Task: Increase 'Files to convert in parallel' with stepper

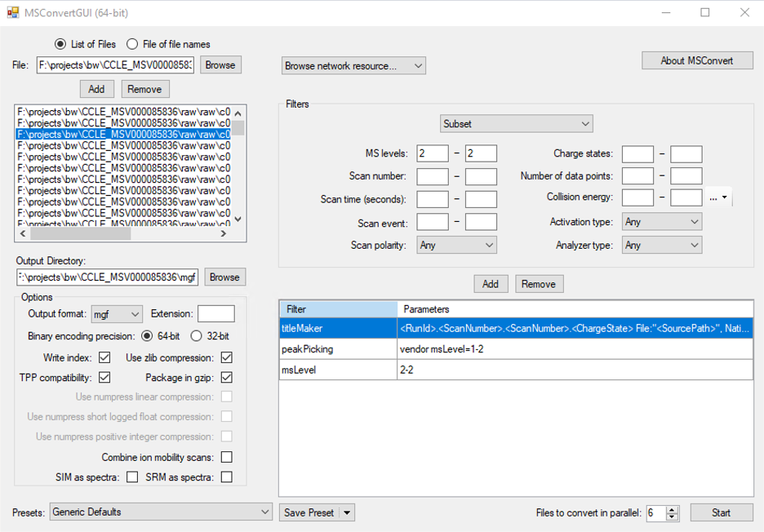Action: coord(673,508)
